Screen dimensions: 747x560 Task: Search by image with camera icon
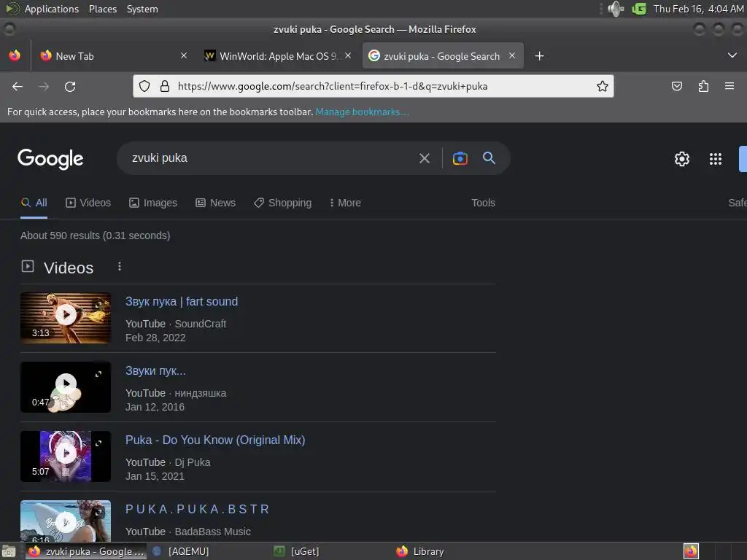[x=460, y=158]
